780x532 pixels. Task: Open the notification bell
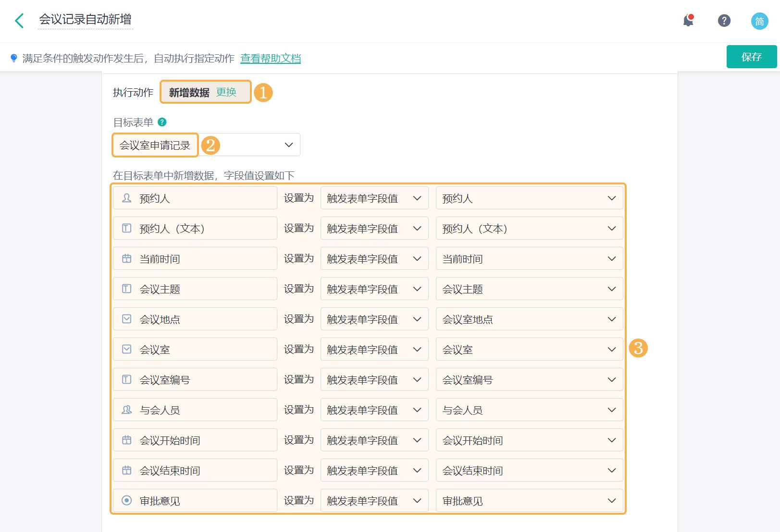click(687, 21)
